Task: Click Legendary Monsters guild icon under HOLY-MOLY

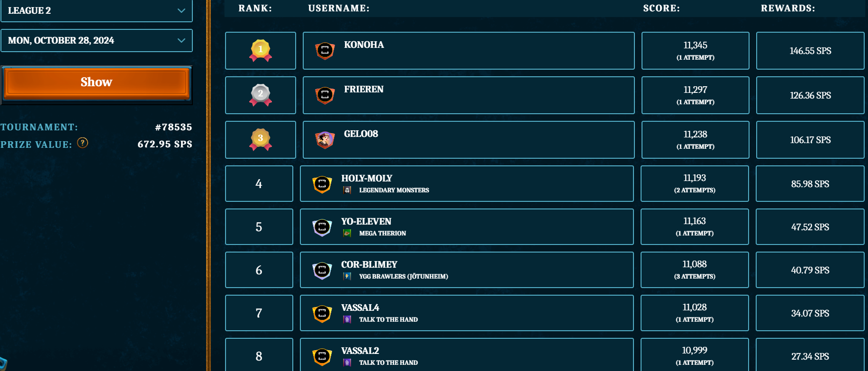Action: 347,190
